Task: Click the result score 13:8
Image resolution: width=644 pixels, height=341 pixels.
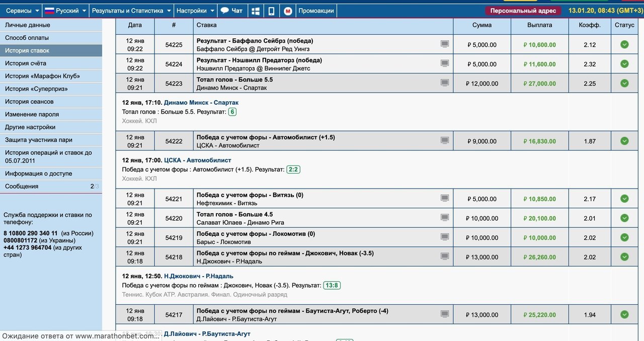Action: pyautogui.click(x=332, y=285)
